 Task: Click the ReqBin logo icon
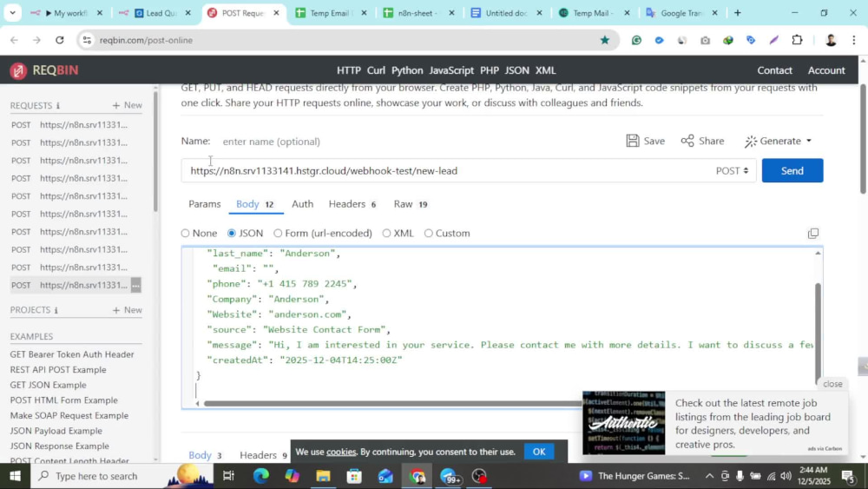click(18, 71)
